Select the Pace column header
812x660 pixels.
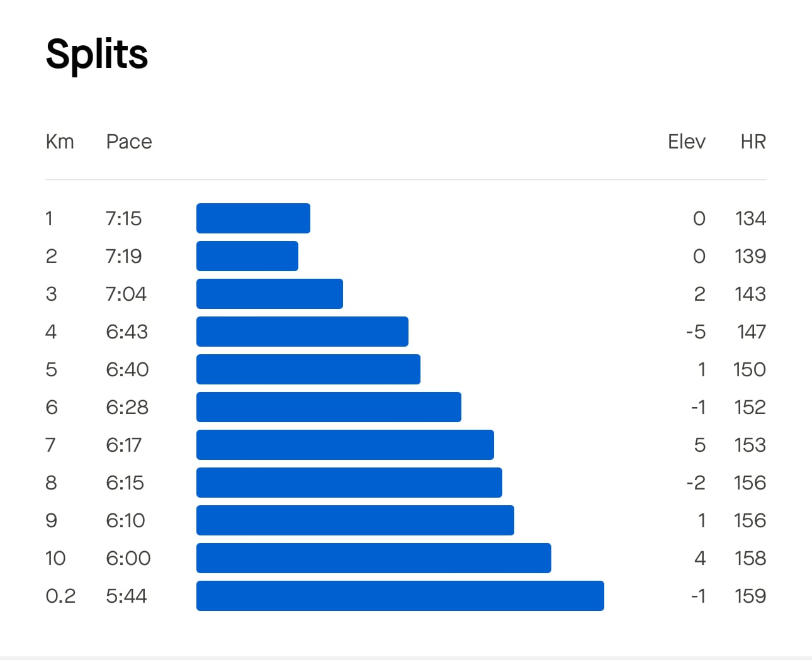tap(129, 142)
